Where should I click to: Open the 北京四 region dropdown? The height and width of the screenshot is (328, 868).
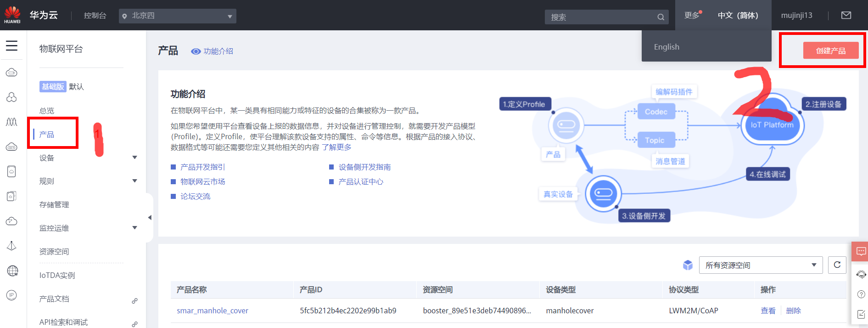click(x=178, y=16)
